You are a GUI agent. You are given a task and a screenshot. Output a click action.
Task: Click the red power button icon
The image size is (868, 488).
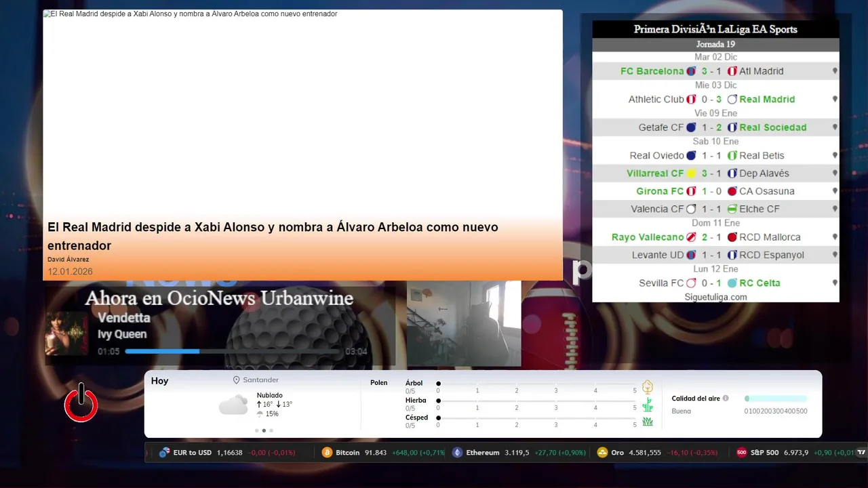click(x=81, y=403)
